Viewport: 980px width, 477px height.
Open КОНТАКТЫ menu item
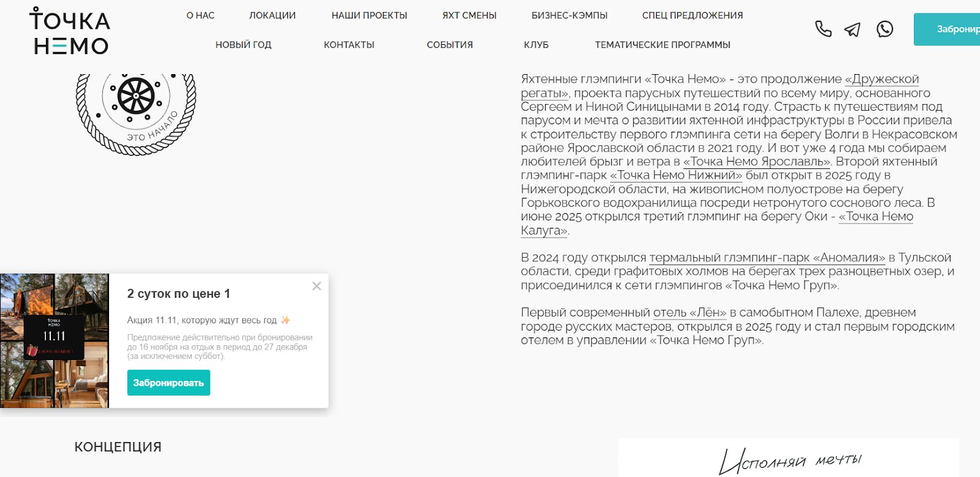[x=349, y=45]
